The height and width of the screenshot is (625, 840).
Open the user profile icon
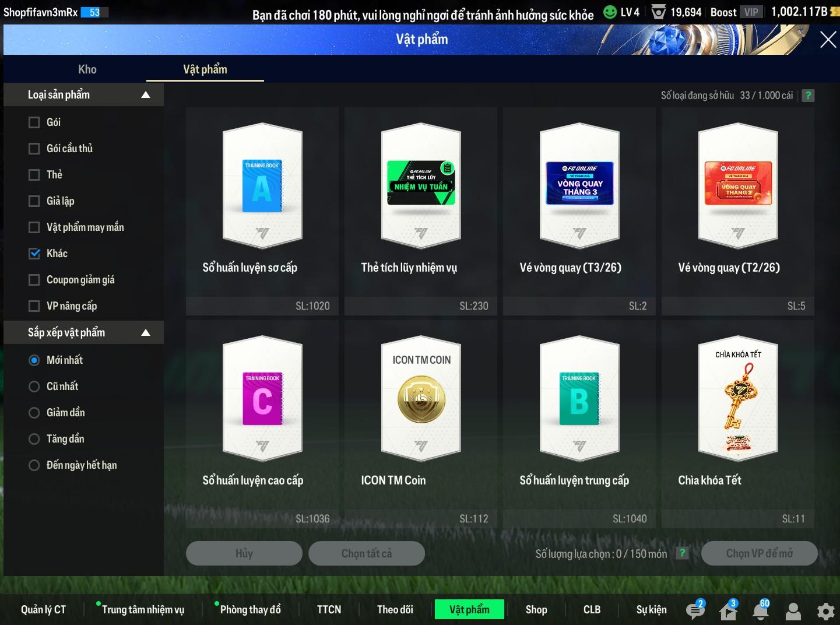793,611
